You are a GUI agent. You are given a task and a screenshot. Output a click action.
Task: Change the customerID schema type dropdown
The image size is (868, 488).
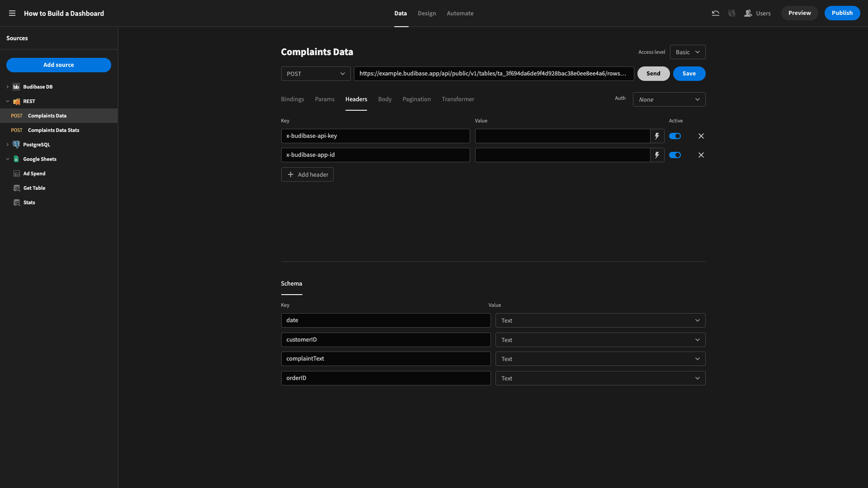pyautogui.click(x=600, y=340)
